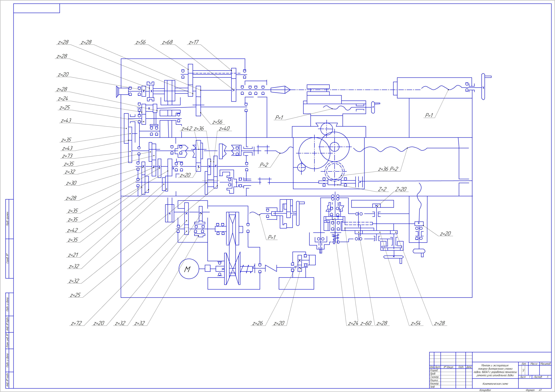Image resolution: width=555 pixels, height=392 pixels.
Task: Click the Z=2 worm label
Action: [x=382, y=189]
